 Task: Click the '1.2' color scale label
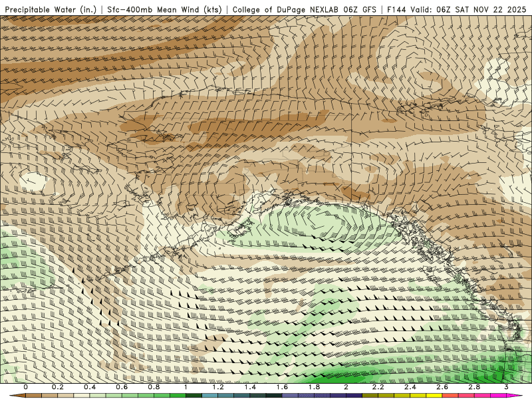(218, 387)
